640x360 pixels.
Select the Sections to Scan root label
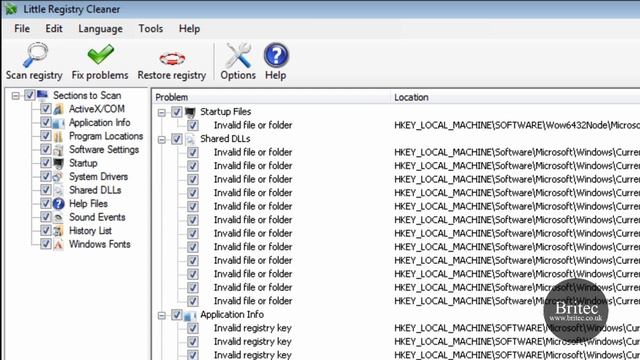[x=87, y=96]
